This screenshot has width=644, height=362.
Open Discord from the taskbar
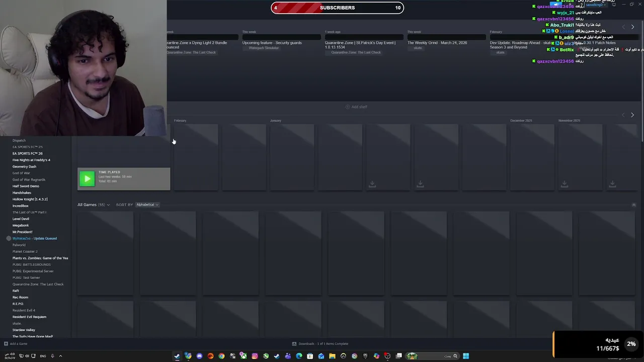pyautogui.click(x=199, y=356)
